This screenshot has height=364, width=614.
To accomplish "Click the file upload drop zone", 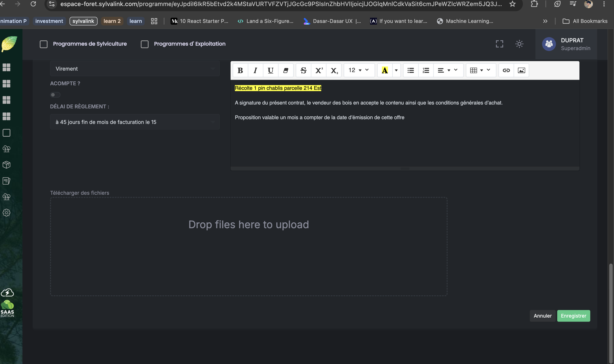I will coord(249,247).
